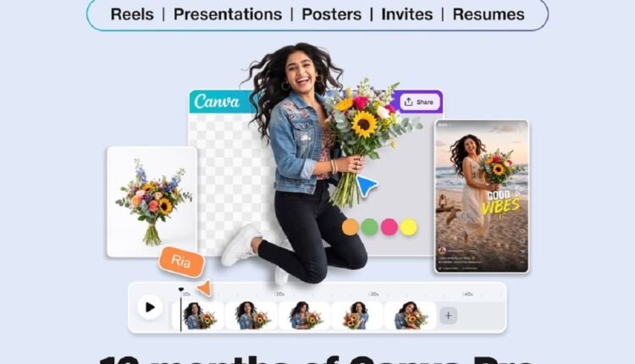Click the blue cursor arrow near the bouquet
The image size is (635, 364).
point(366,186)
